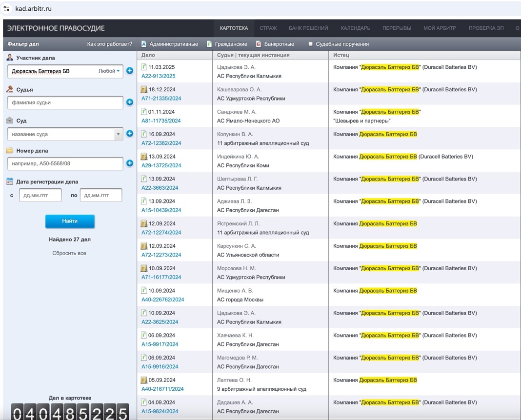Click document icon for case А81-11735/2024
The width and height of the screenshot is (521, 420).
tap(144, 112)
